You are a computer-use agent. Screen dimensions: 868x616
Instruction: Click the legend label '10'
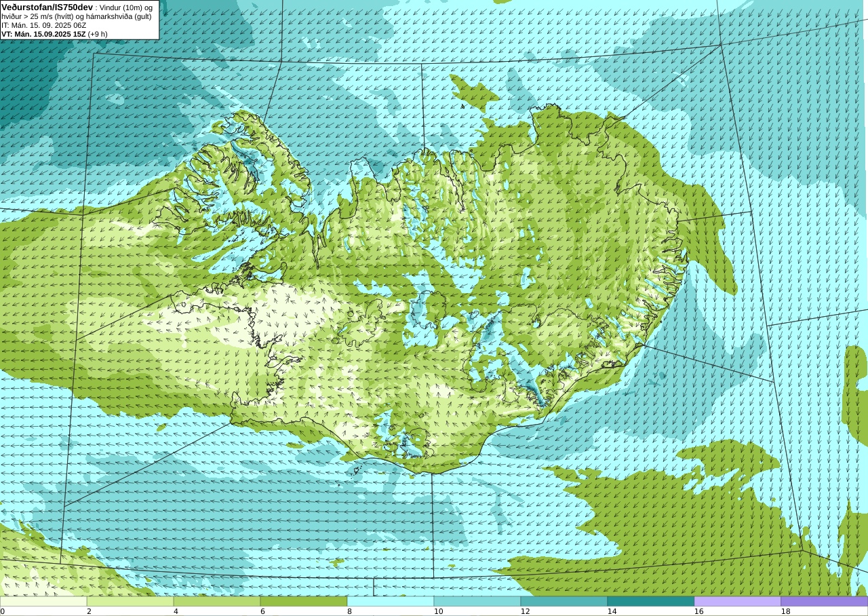pos(438,611)
